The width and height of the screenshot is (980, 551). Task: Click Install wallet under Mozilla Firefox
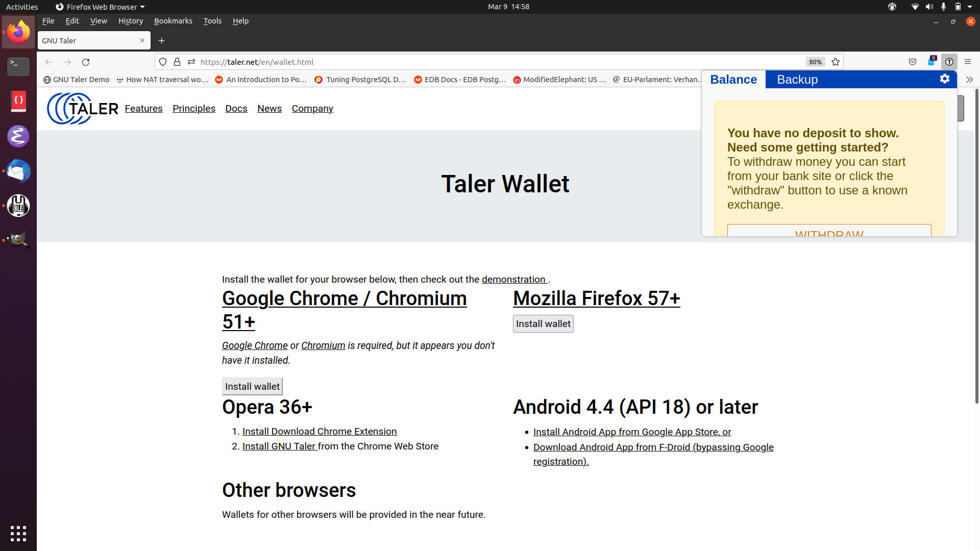click(x=543, y=324)
